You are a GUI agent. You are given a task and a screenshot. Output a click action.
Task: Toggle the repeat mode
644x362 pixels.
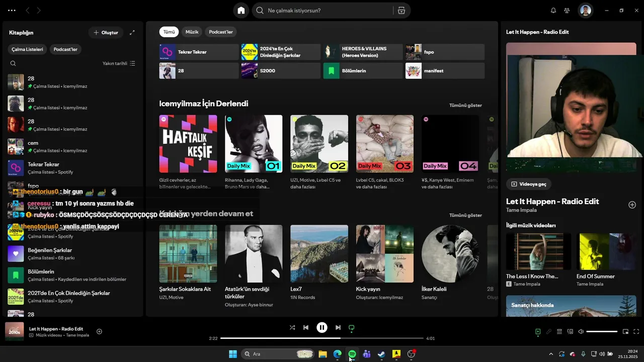(352, 327)
